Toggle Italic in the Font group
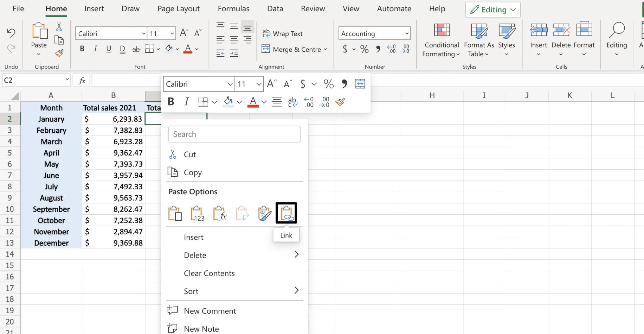 click(95, 49)
